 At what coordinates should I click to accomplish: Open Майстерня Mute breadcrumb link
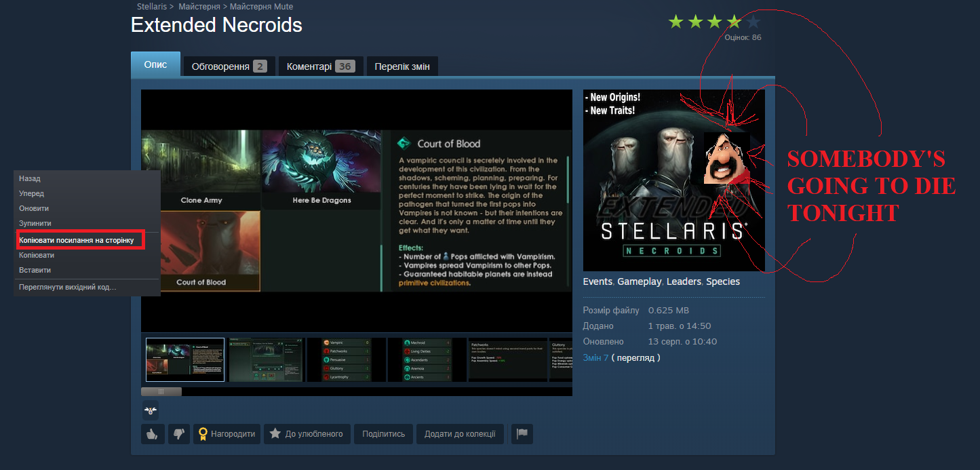point(262,7)
